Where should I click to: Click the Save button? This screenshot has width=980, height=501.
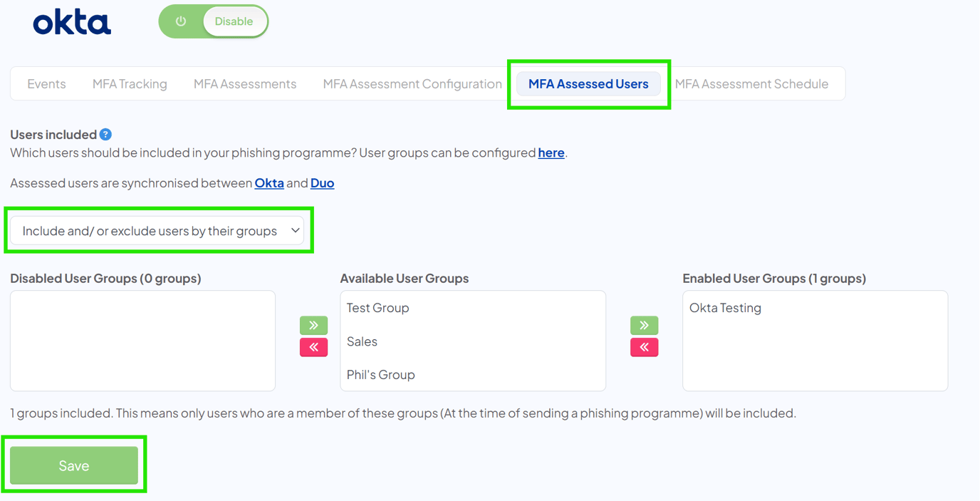[74, 465]
